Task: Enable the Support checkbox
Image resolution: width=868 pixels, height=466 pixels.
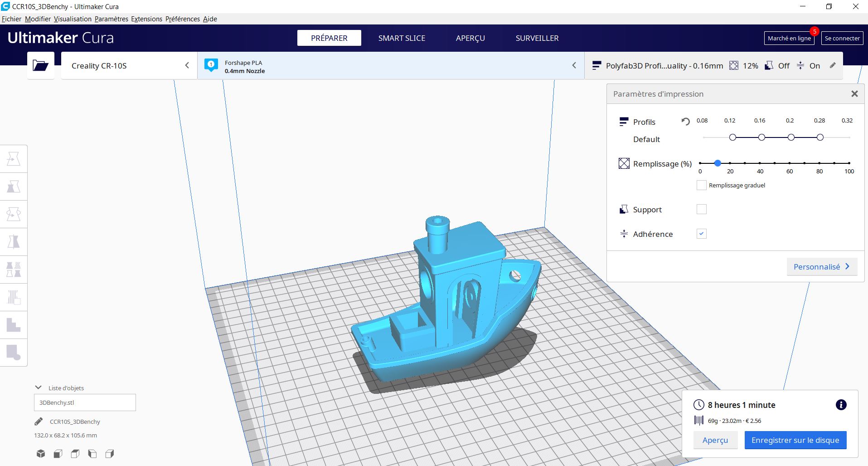Action: (x=701, y=209)
